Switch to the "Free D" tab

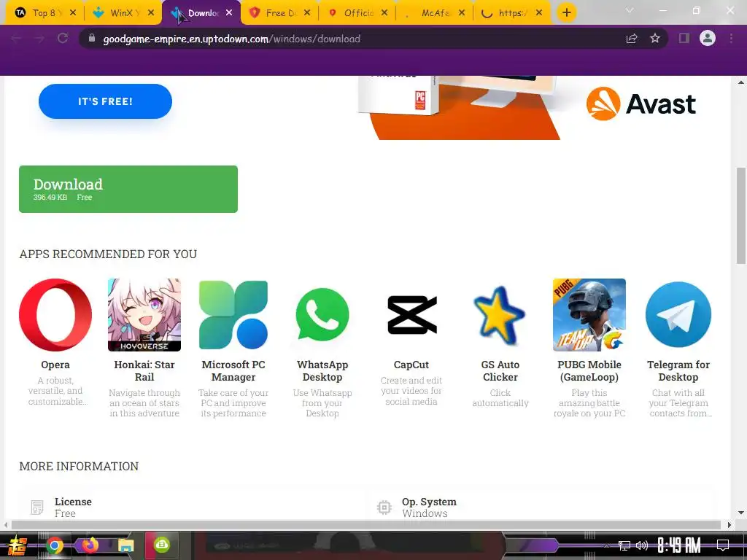[281, 13]
